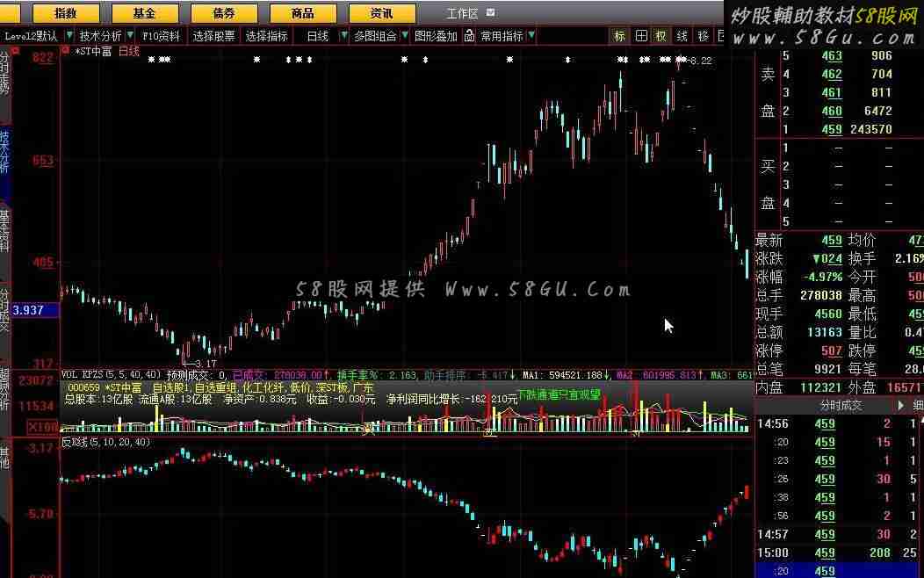The width and height of the screenshot is (924, 578).
Task: Click 涨幅 value -4.97%
Action: point(823,277)
